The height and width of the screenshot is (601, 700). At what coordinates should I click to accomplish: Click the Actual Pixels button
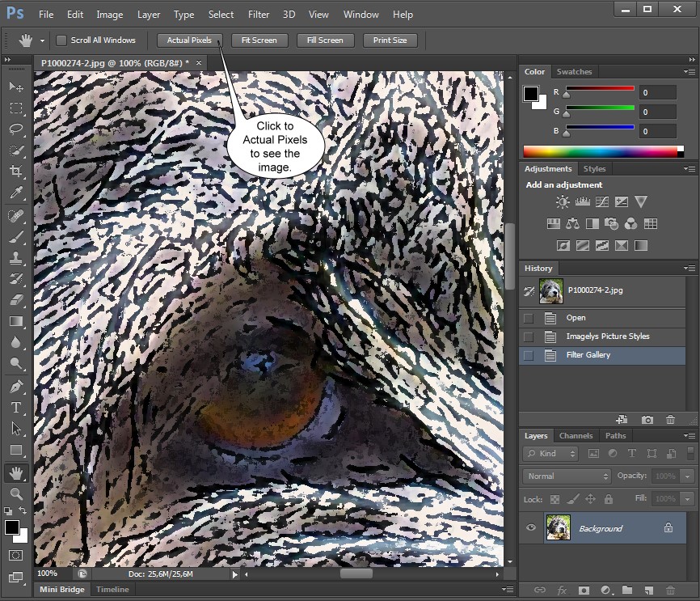click(x=189, y=40)
